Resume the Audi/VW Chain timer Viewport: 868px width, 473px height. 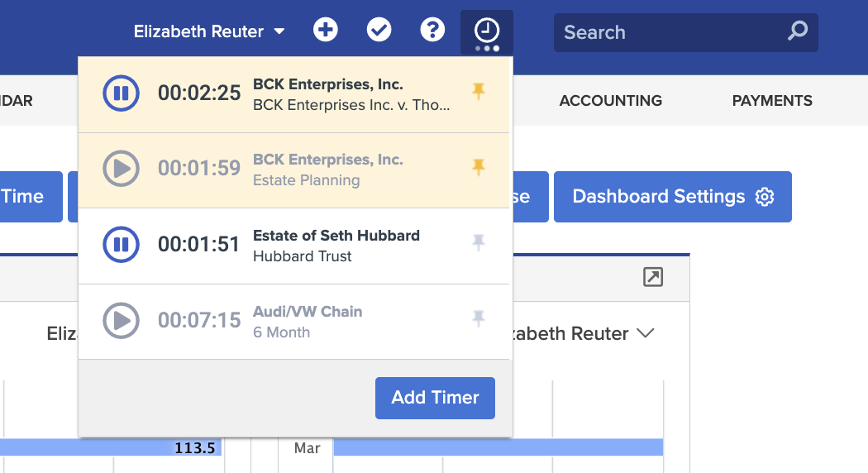point(121,320)
